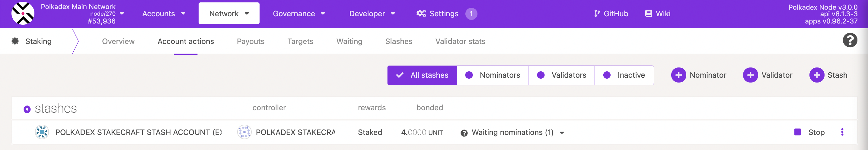The image size is (868, 150).
Task: Open the Accounts dropdown menu
Action: coord(164,14)
